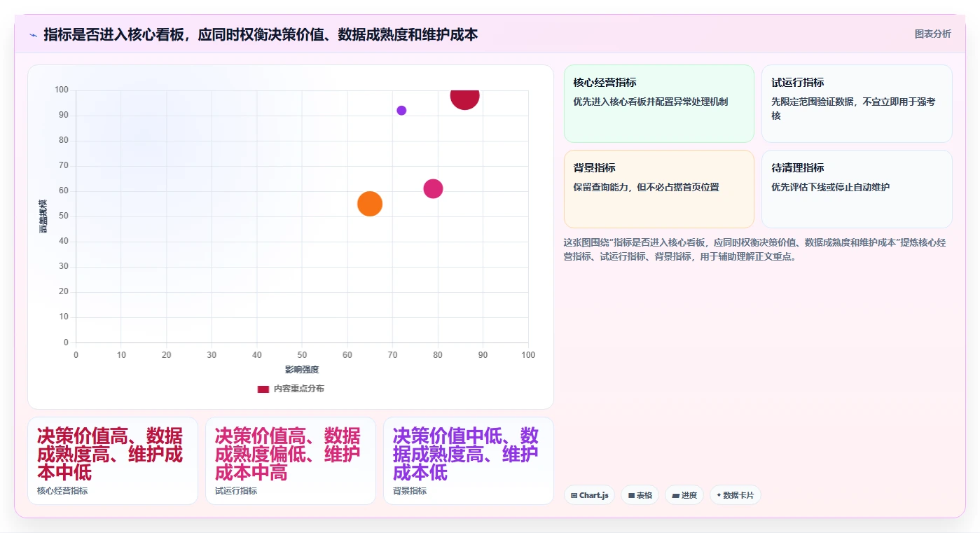The width and height of the screenshot is (980, 533).
Task: Click the 数据卡片 tag chip
Action: click(735, 495)
